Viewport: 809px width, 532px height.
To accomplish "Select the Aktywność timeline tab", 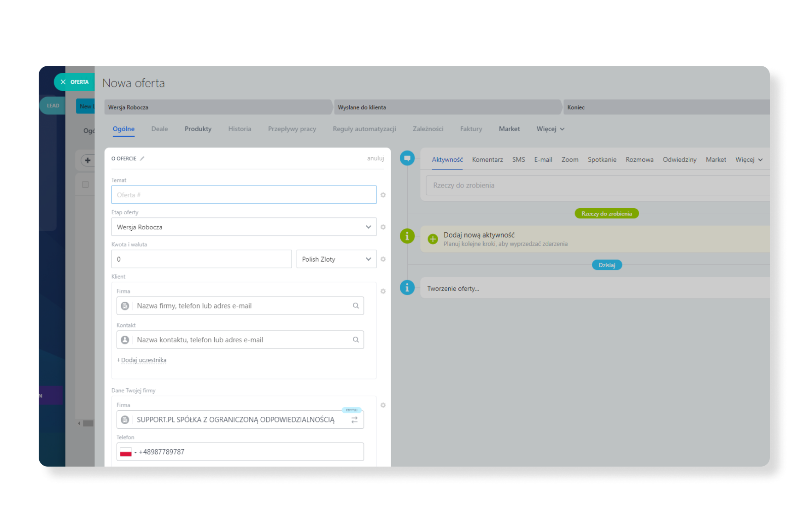I will [447, 160].
